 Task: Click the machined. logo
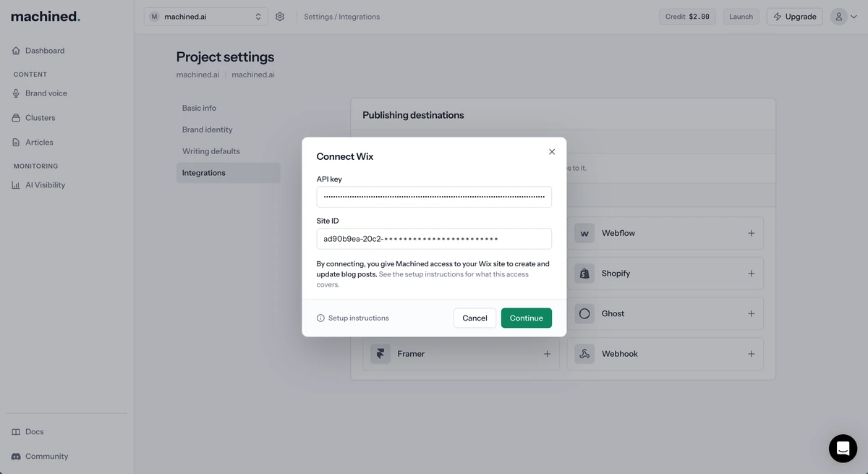tap(46, 16)
